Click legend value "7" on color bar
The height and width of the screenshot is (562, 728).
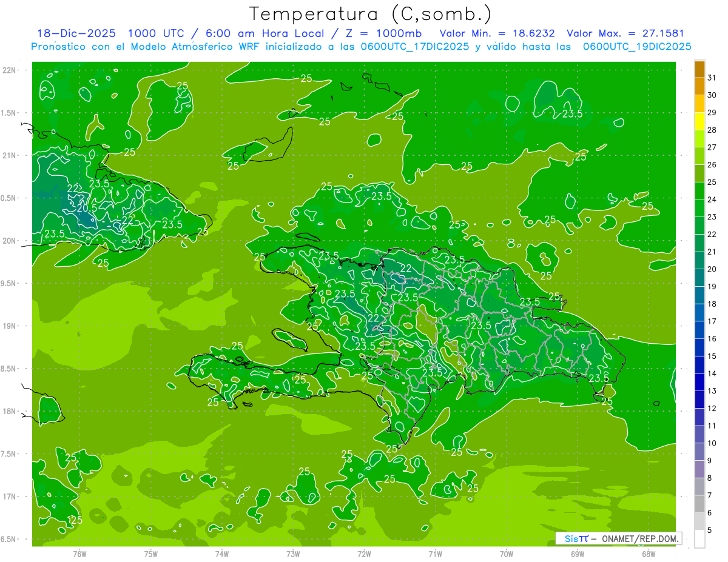(710, 495)
